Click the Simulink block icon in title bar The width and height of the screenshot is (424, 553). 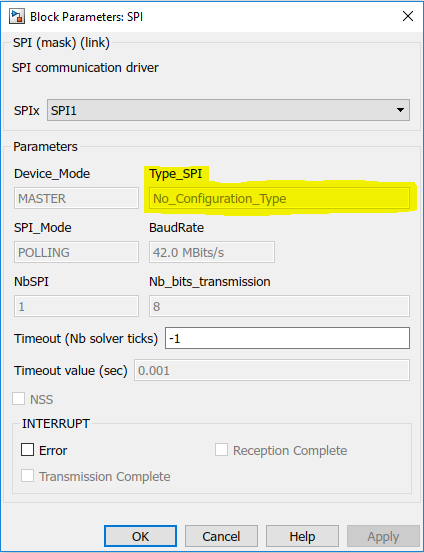point(17,17)
